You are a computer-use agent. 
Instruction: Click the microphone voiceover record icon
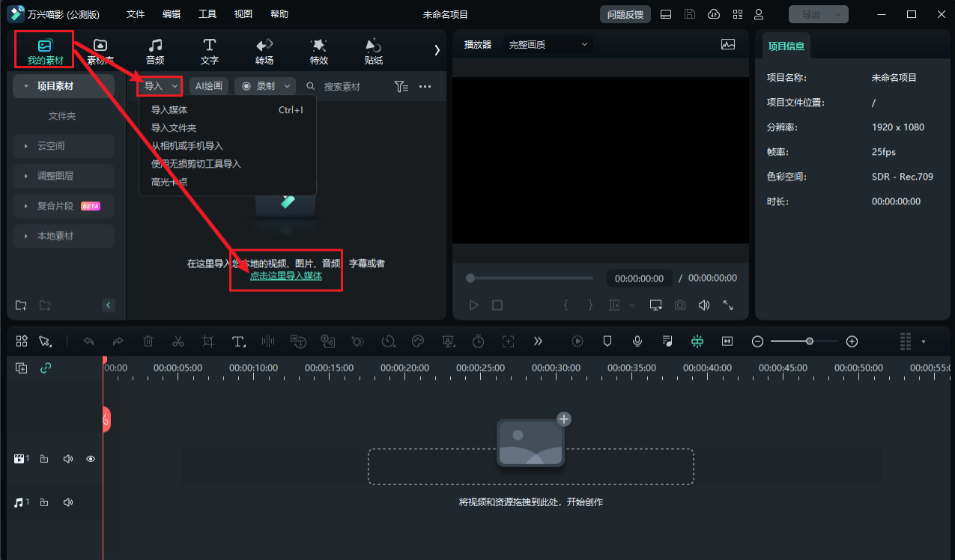coord(637,341)
